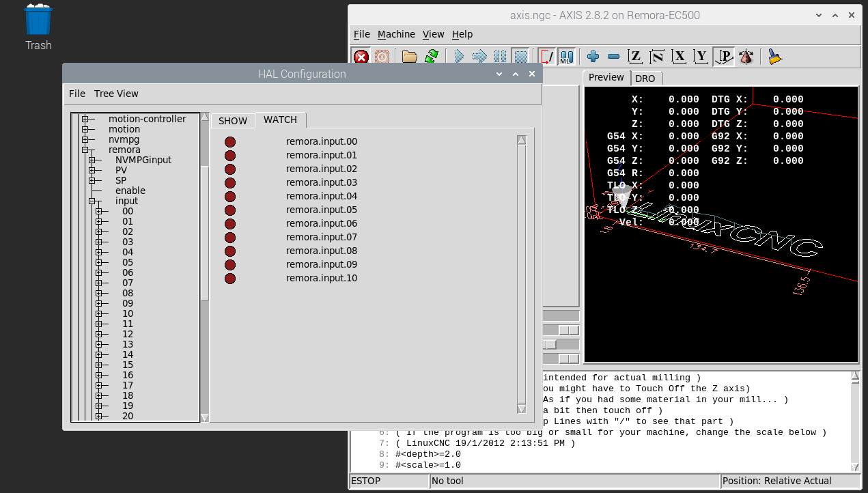
Task: Expand input node 00
Action: (x=99, y=212)
